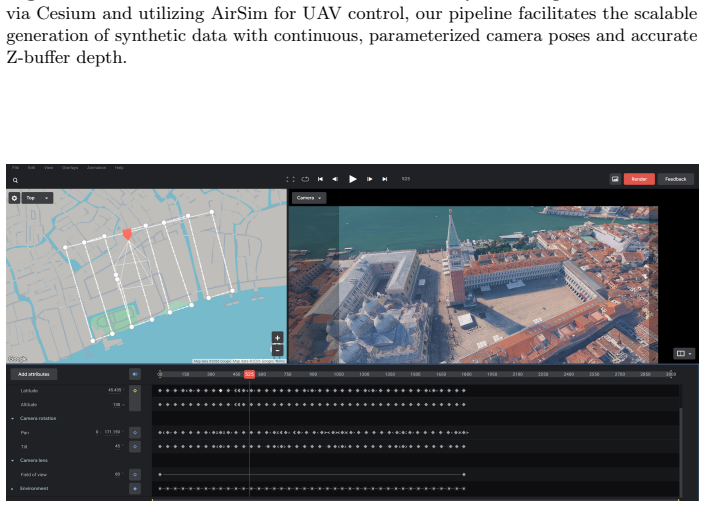705x507 pixels.
Task: Open the Top view dropdown
Action: tap(37, 198)
